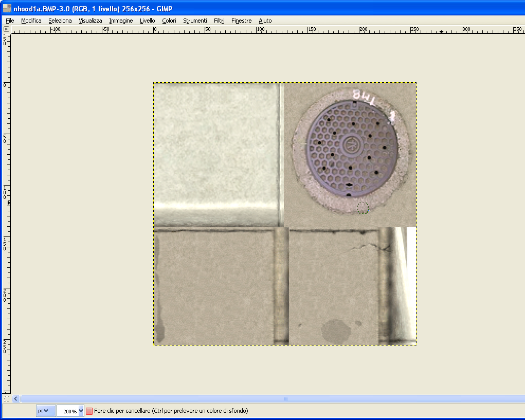Open the Colori menu
The image size is (525, 420).
(x=169, y=21)
